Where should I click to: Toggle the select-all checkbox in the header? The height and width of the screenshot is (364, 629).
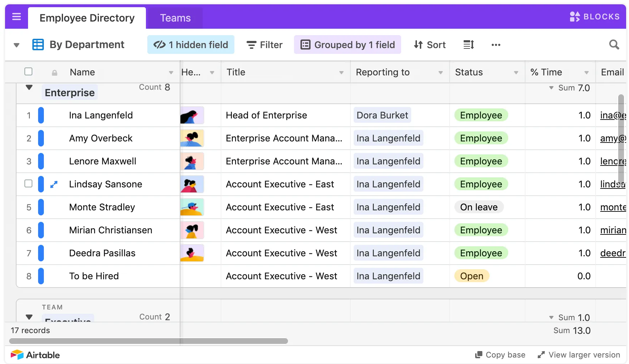pyautogui.click(x=28, y=71)
